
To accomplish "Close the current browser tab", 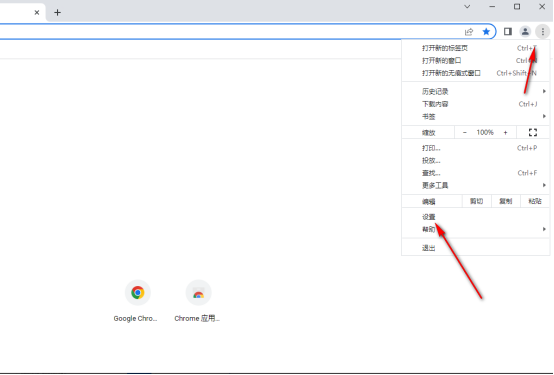I will 37,13.
